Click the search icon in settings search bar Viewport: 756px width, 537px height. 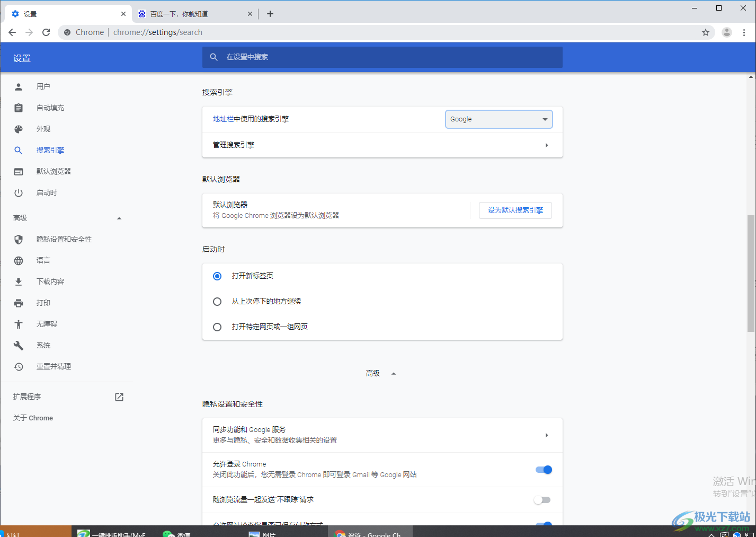click(214, 57)
